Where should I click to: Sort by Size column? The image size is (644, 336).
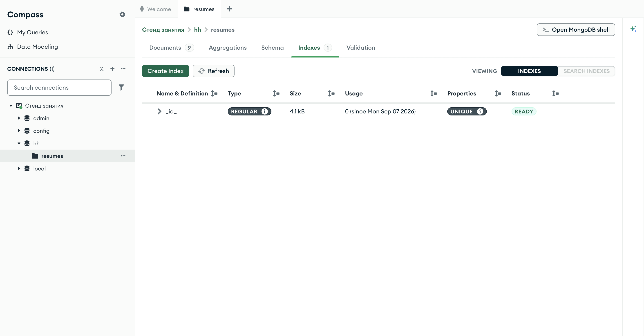pyautogui.click(x=331, y=93)
